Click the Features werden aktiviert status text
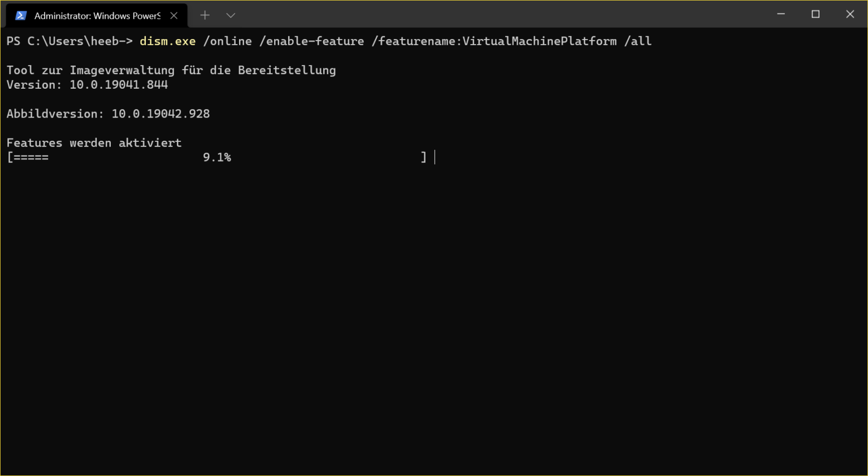The height and width of the screenshot is (476, 868). (x=94, y=142)
